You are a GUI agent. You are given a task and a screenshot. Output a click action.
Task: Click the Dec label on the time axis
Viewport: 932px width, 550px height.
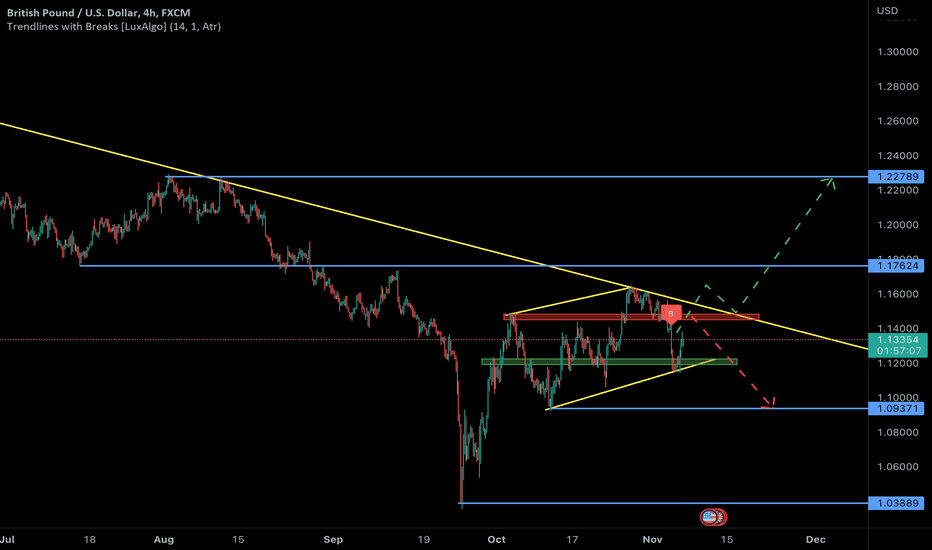tap(816, 539)
